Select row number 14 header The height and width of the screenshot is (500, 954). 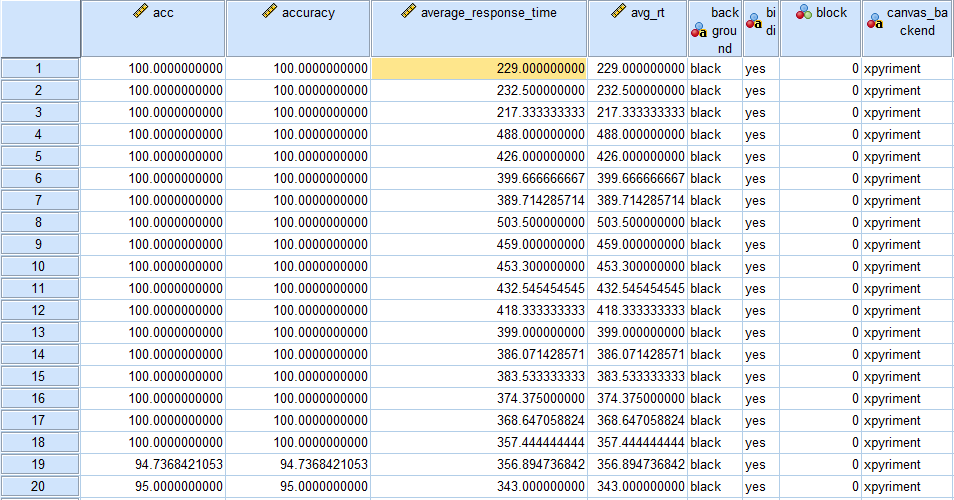pos(40,354)
